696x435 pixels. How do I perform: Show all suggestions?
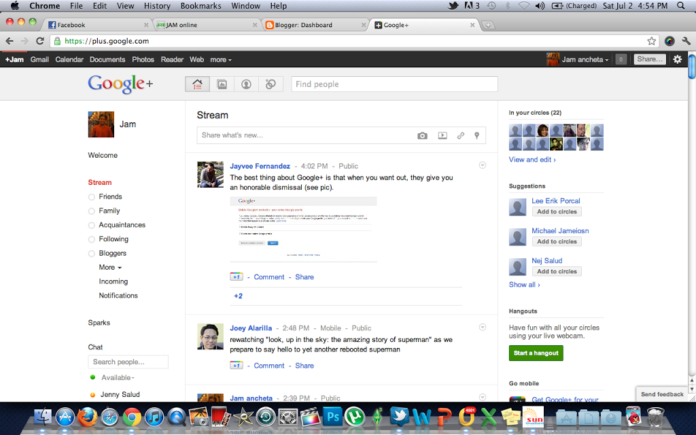pyautogui.click(x=524, y=285)
